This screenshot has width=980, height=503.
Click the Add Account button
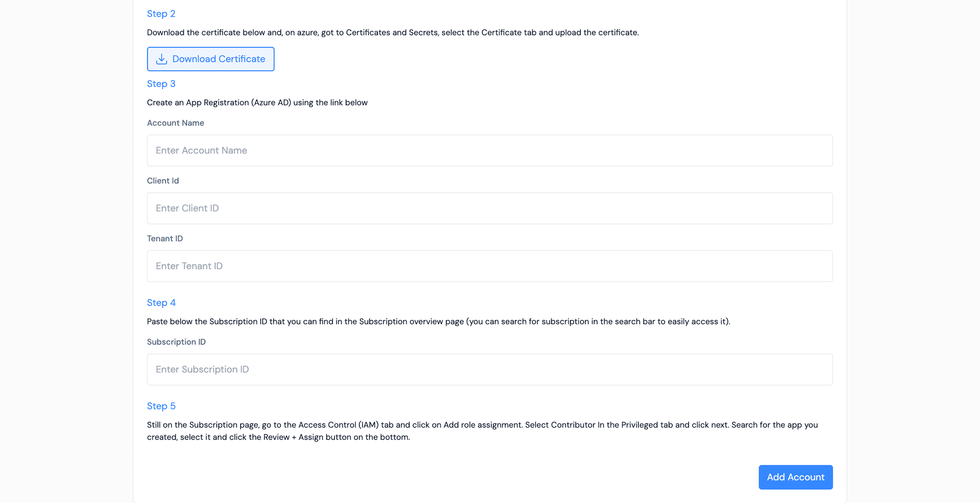pyautogui.click(x=795, y=477)
